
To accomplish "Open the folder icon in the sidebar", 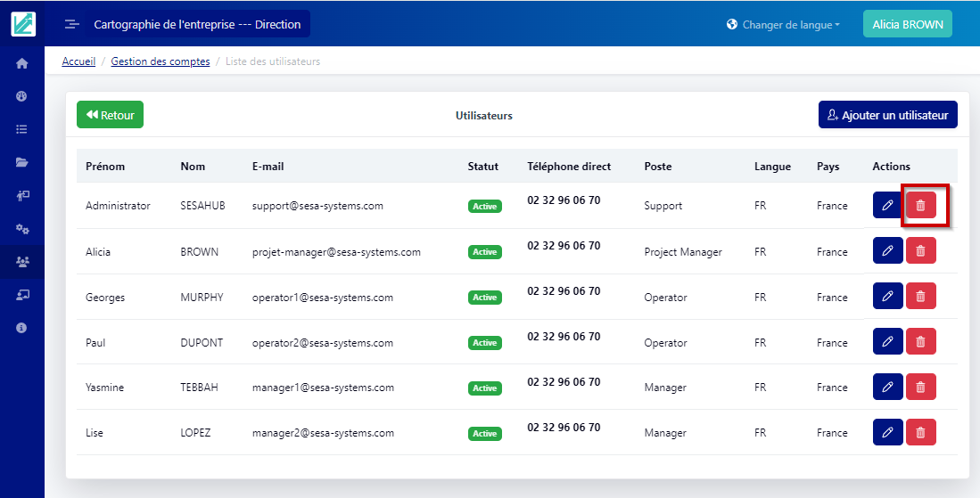I will coord(21,162).
